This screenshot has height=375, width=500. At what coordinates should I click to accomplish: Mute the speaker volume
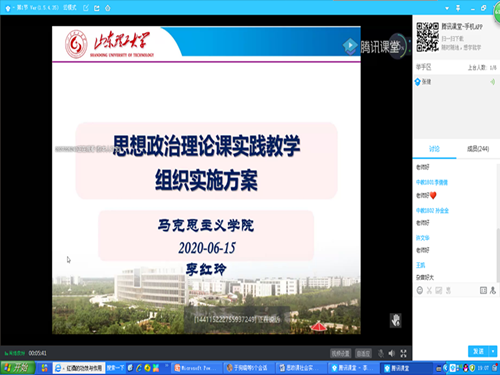(392, 353)
